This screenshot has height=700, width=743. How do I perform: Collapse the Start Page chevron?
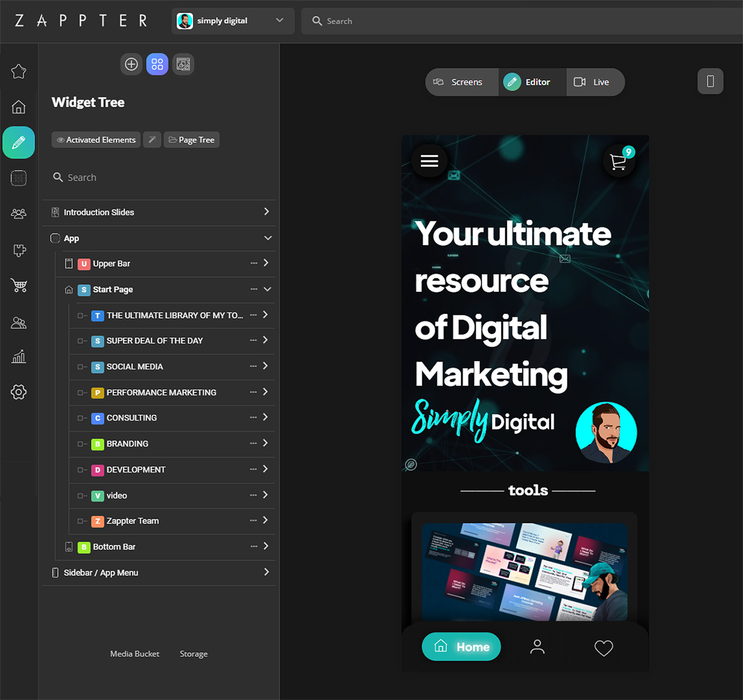point(267,289)
